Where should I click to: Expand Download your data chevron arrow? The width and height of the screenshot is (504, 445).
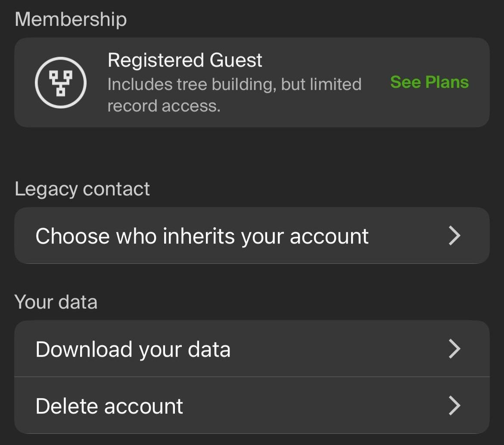(x=454, y=349)
